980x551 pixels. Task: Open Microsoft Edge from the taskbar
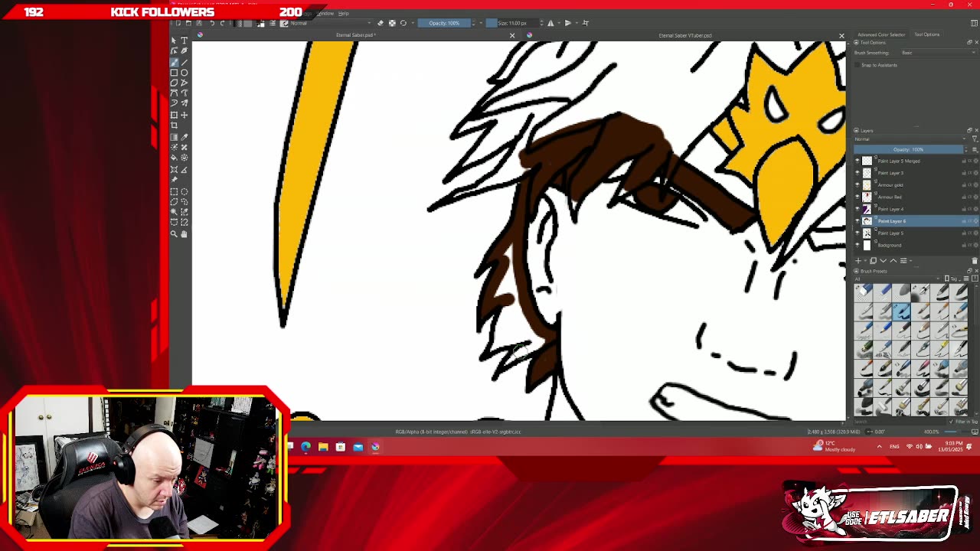(x=305, y=447)
